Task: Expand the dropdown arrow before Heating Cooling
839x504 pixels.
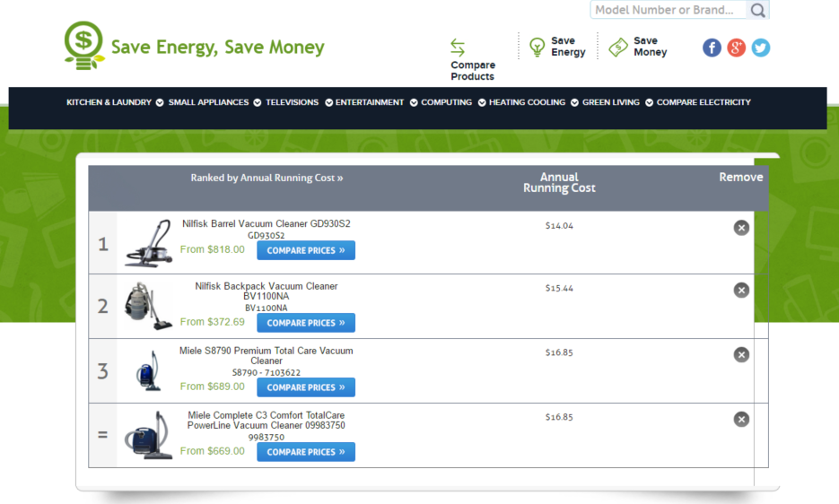Action: tap(482, 103)
